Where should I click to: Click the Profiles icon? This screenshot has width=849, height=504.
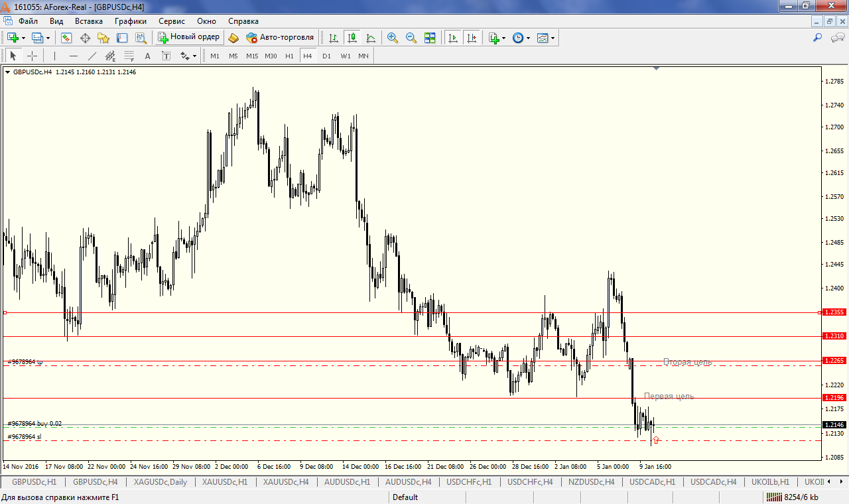click(37, 38)
